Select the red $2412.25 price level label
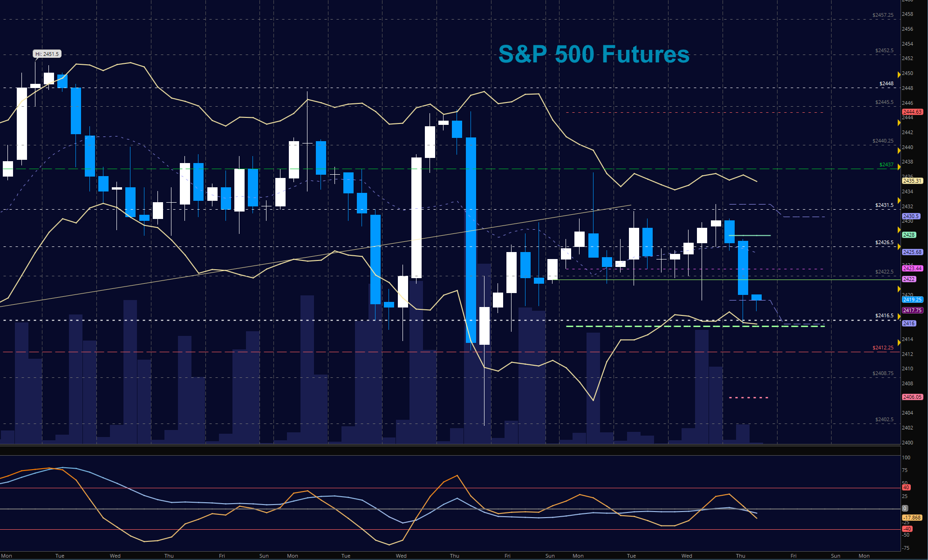 click(x=883, y=348)
